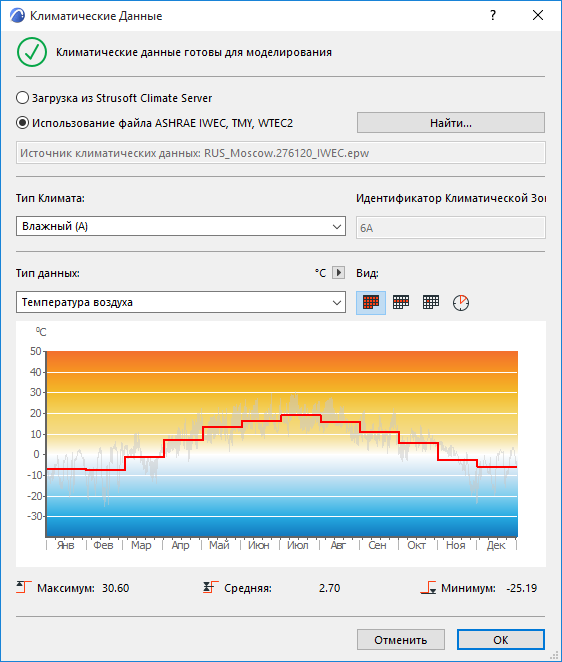Open the °C units arrow menu

point(338,273)
